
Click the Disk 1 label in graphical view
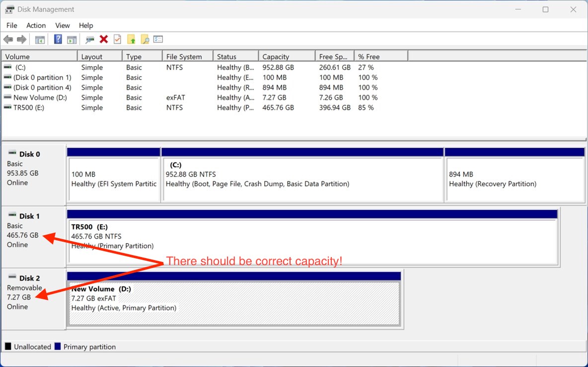tap(29, 216)
